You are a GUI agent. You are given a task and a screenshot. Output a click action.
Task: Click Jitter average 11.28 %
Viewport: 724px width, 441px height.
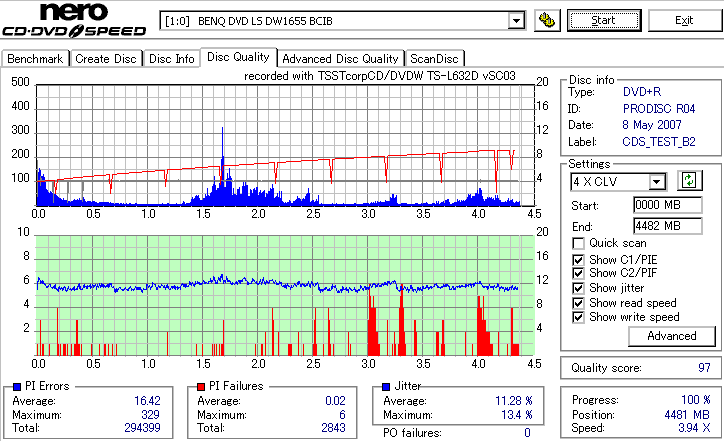514,401
